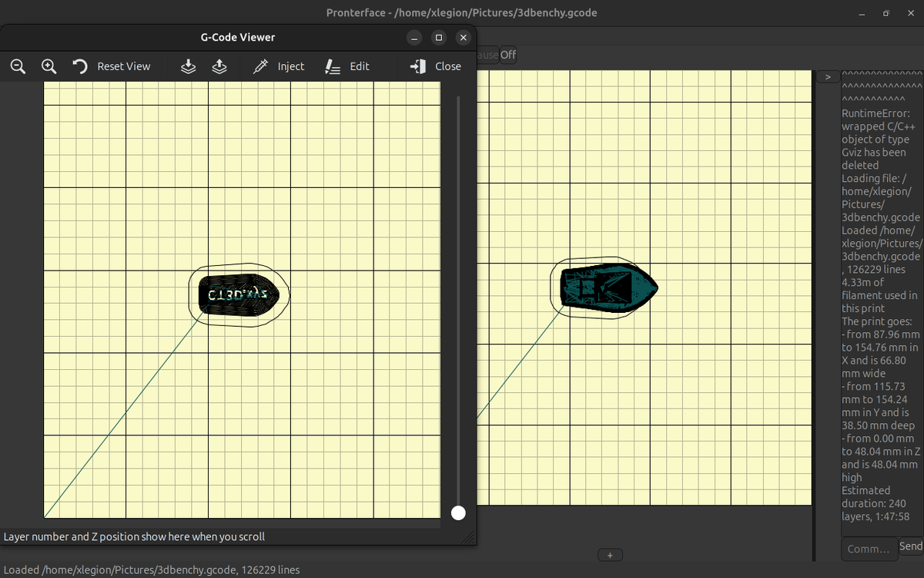Click the Reset View label in viewer toolbar
The height and width of the screenshot is (578, 924).
pyautogui.click(x=124, y=66)
